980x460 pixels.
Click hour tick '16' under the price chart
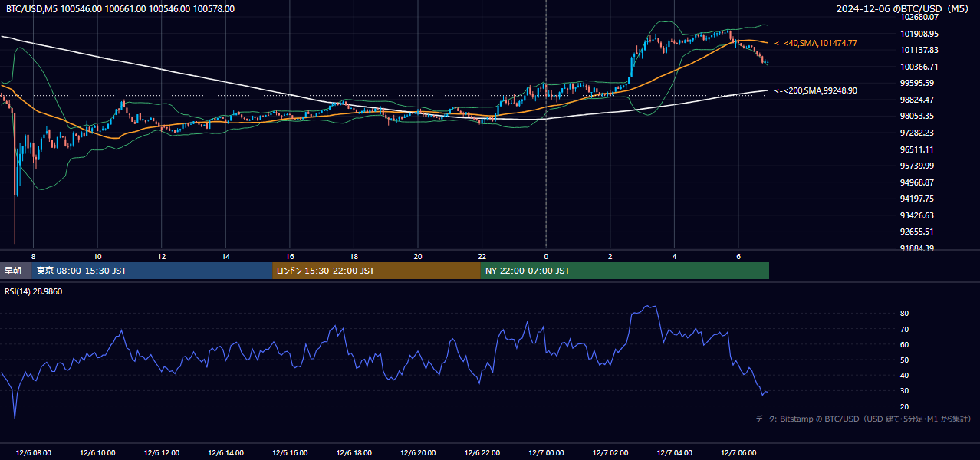click(290, 256)
